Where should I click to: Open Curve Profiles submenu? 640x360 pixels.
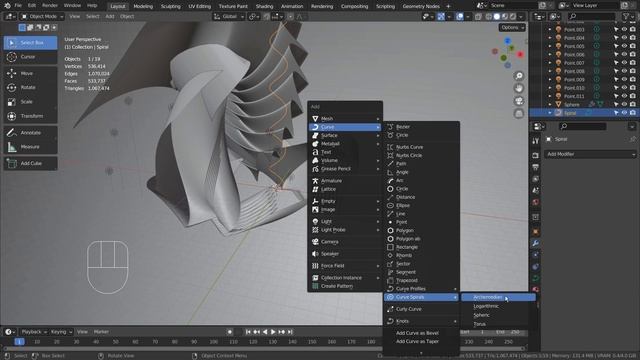coord(422,289)
